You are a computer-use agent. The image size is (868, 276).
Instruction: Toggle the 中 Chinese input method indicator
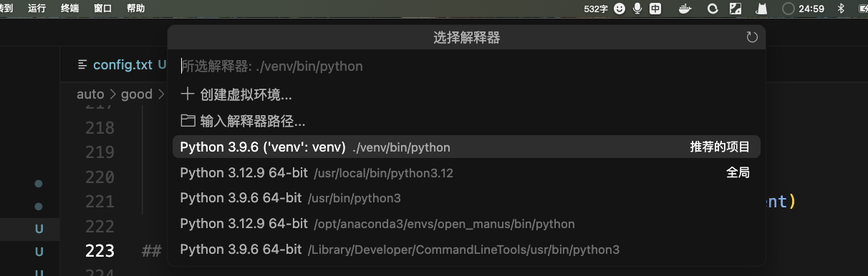coord(655,9)
